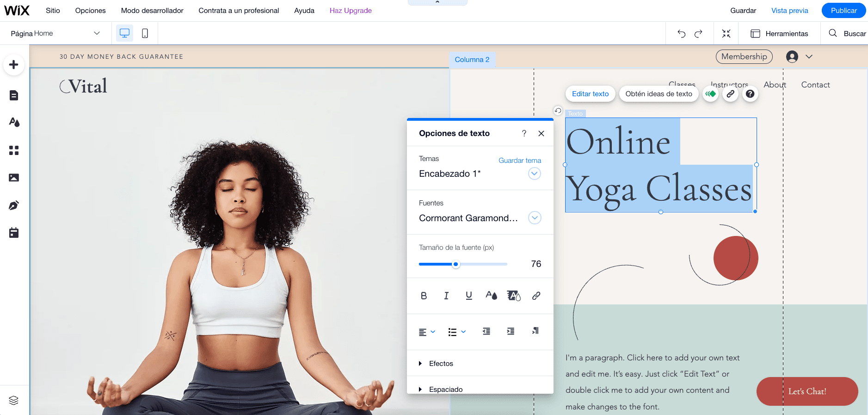Open text alignment dropdown
Screen dimensions: 868x415
[x=427, y=332]
